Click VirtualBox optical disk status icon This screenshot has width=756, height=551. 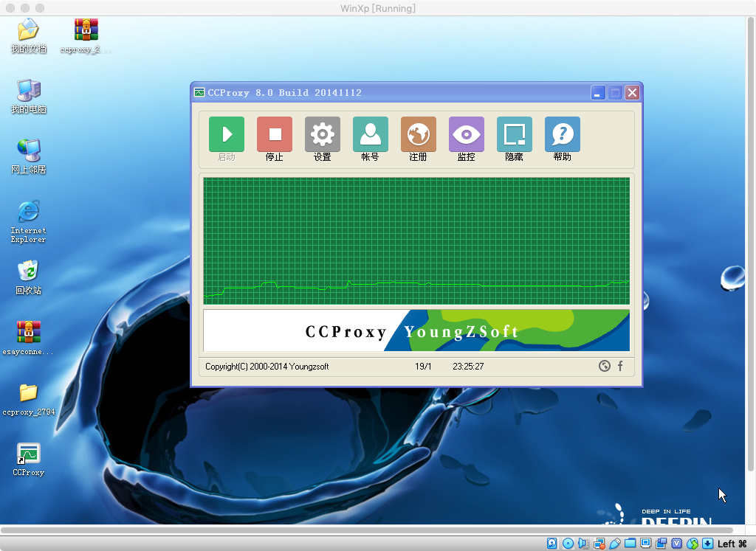(568, 544)
